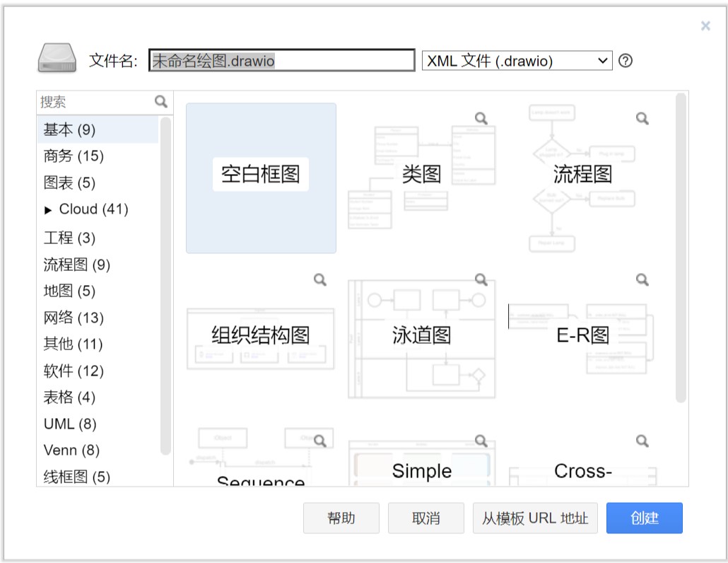
Task: Click the category list vertical scrollbar
Action: point(165,286)
